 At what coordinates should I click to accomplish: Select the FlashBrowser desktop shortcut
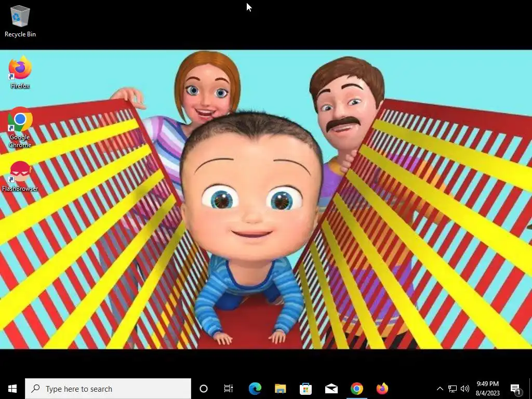click(x=20, y=177)
